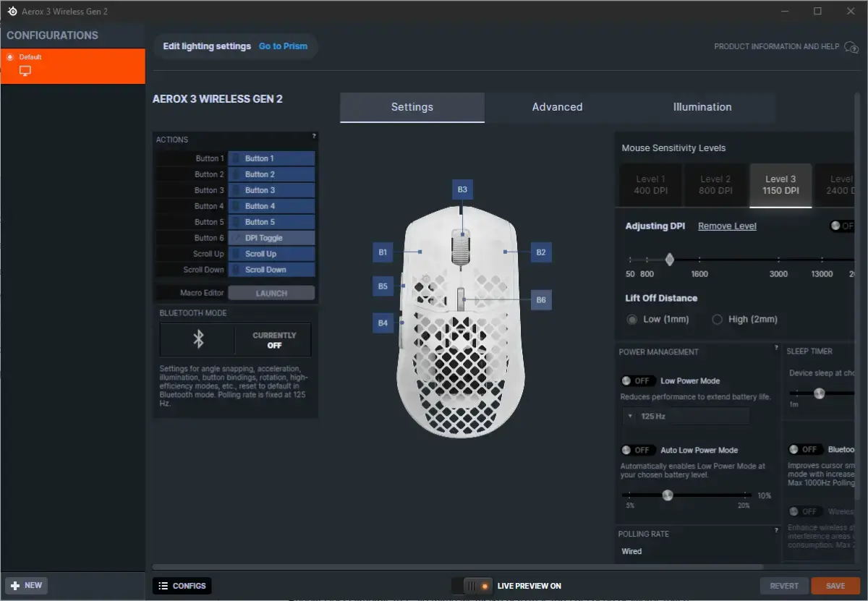Screen dimensions: 868x601
Task: Click the orange SAVE button
Action: tap(835, 586)
